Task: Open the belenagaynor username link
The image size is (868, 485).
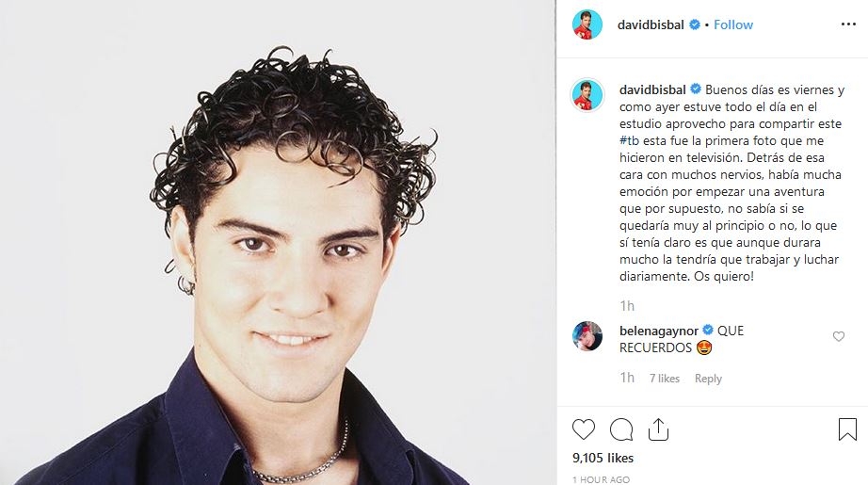Action: click(659, 331)
